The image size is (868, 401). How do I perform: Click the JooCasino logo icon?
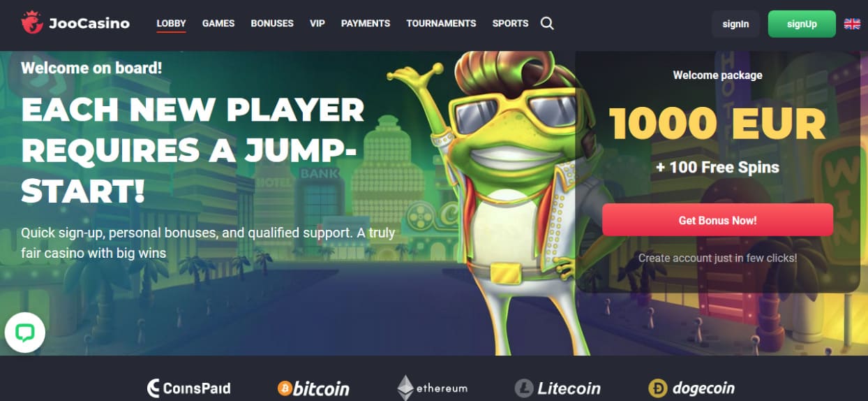[32, 23]
